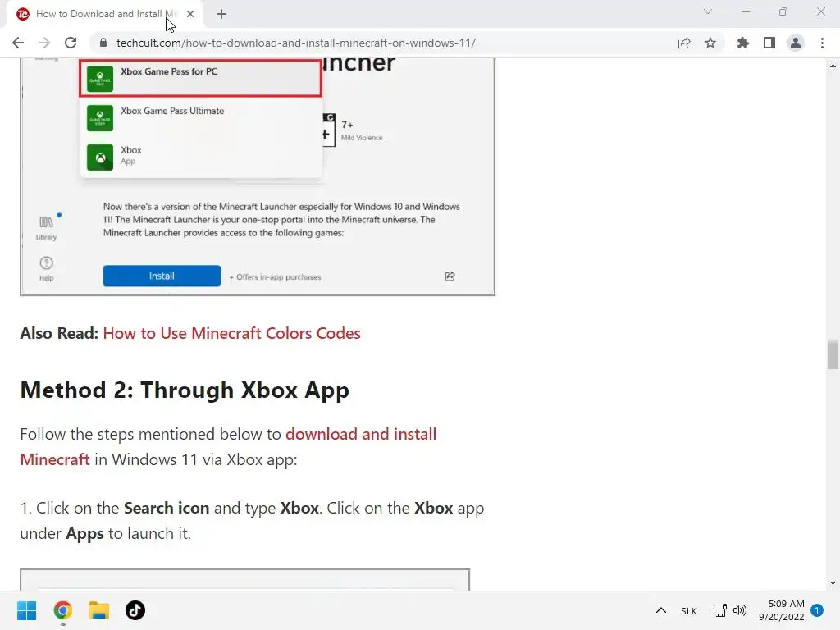Screen dimensions: 840x630
Task: Open the tab search chevron
Action: tap(708, 11)
